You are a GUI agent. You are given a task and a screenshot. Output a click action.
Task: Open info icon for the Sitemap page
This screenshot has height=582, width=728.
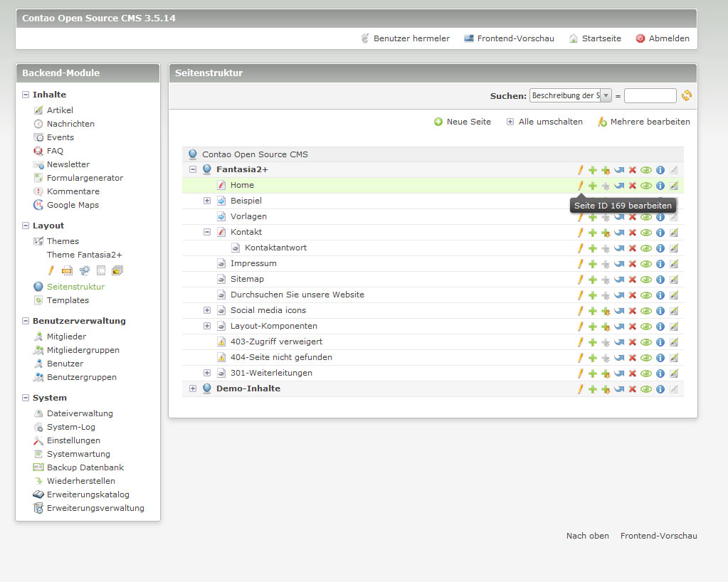coord(660,280)
